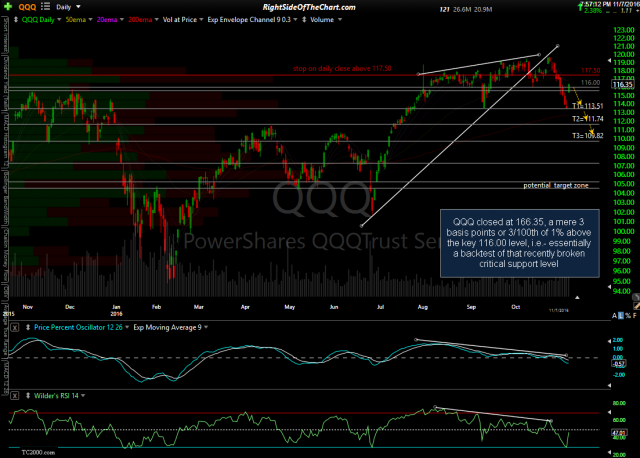Click the drawing tools pencil icon

pos(636,305)
